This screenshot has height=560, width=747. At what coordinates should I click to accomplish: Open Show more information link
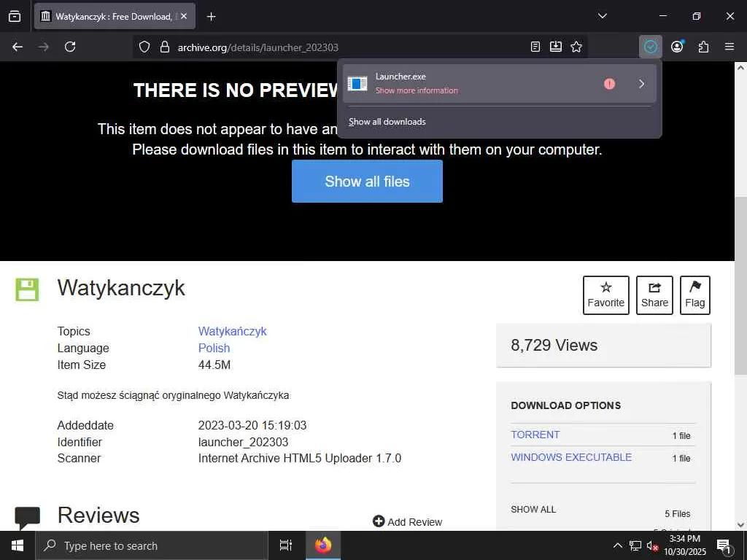417,90
